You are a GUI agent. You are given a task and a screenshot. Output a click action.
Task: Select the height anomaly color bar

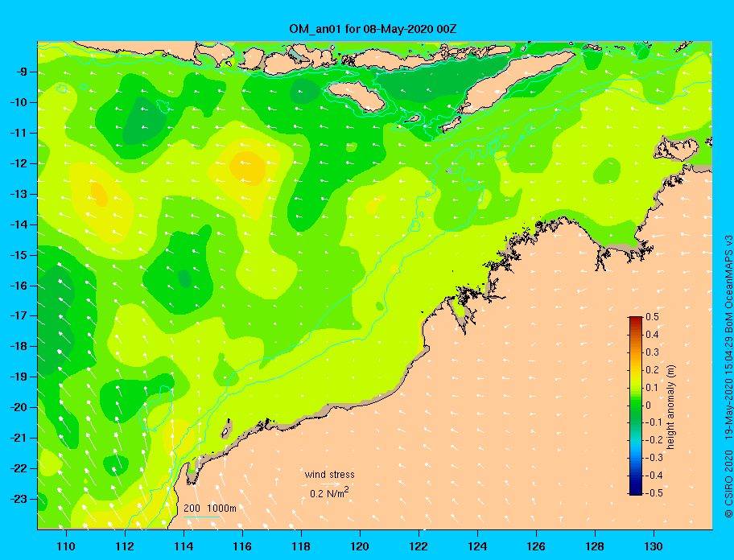click(x=636, y=406)
